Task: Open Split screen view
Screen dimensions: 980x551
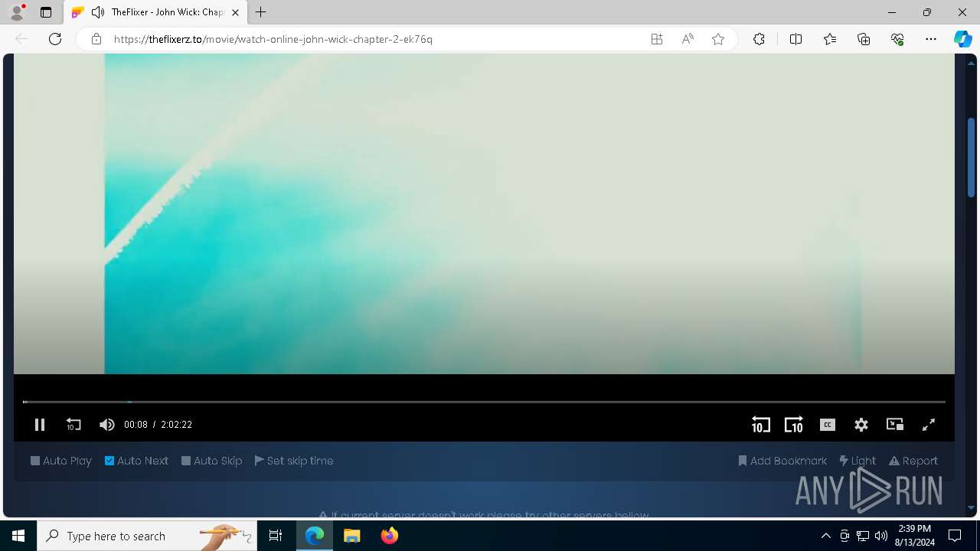Action: coord(795,39)
